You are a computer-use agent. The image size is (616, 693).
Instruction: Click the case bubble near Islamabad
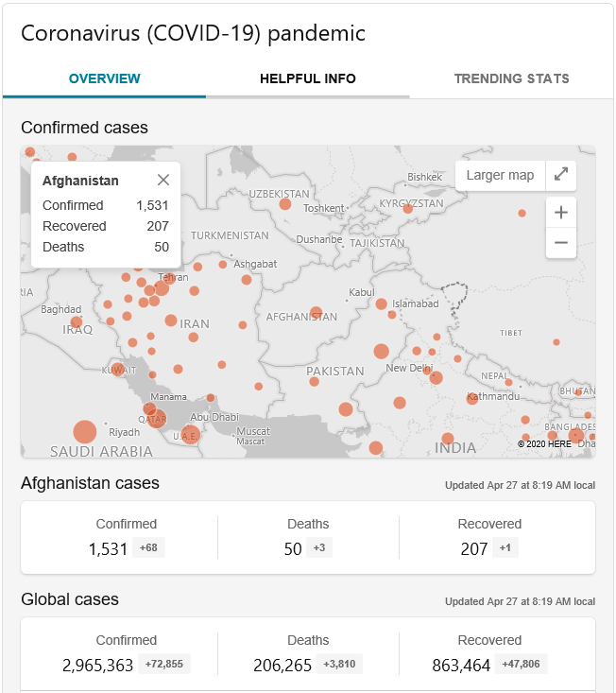(381, 304)
